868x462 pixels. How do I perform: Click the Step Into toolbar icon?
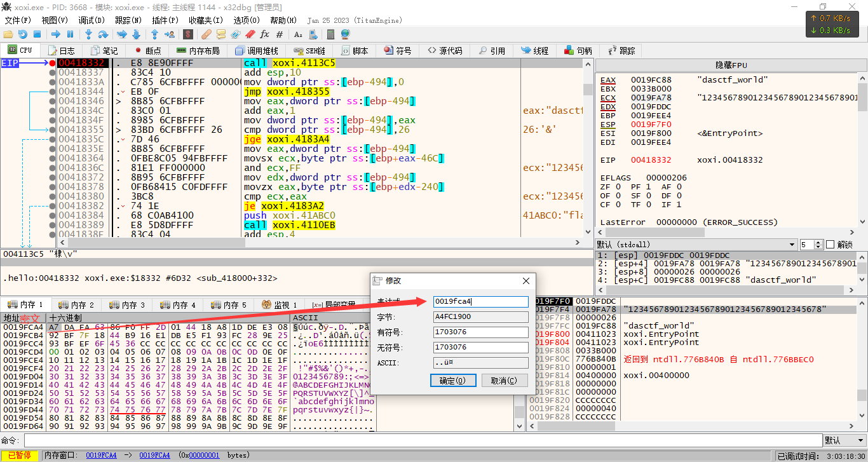pos(88,34)
